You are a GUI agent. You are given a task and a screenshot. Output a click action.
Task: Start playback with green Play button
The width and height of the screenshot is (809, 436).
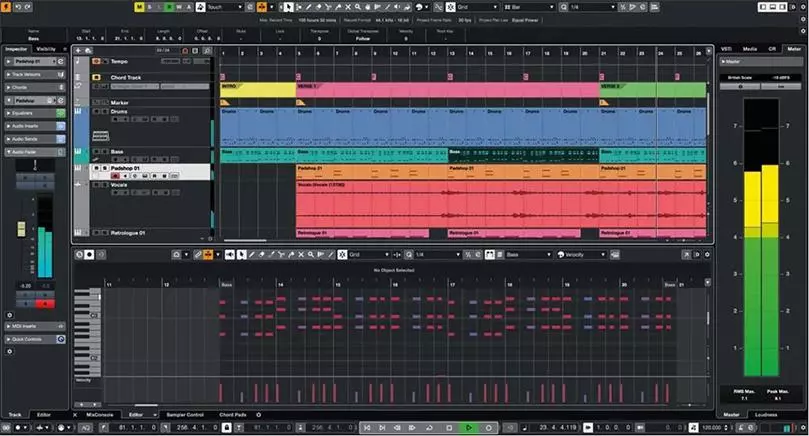tap(468, 428)
